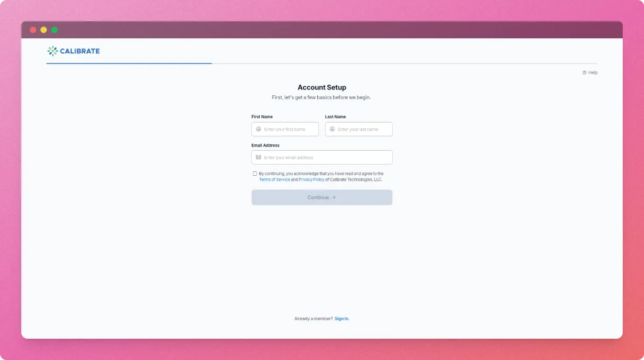This screenshot has height=360, width=644.
Task: Click the person icon inside Last Name field
Action: [x=332, y=129]
